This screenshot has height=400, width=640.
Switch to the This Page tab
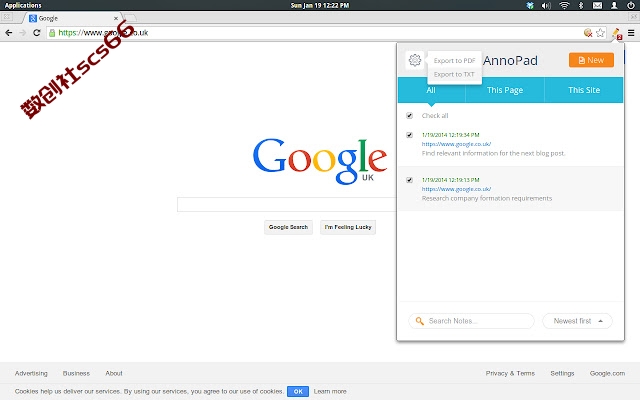[x=505, y=90]
